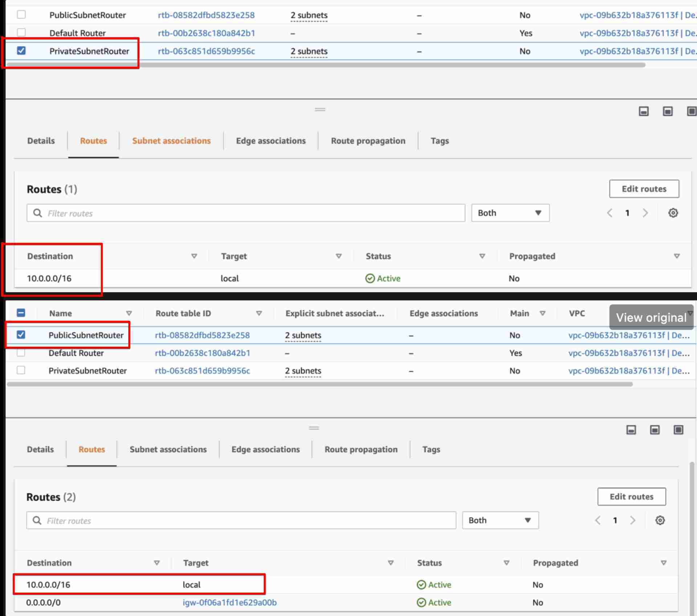Open route preferences gear in Routes (2) panel
697x616 pixels.
[660, 521]
